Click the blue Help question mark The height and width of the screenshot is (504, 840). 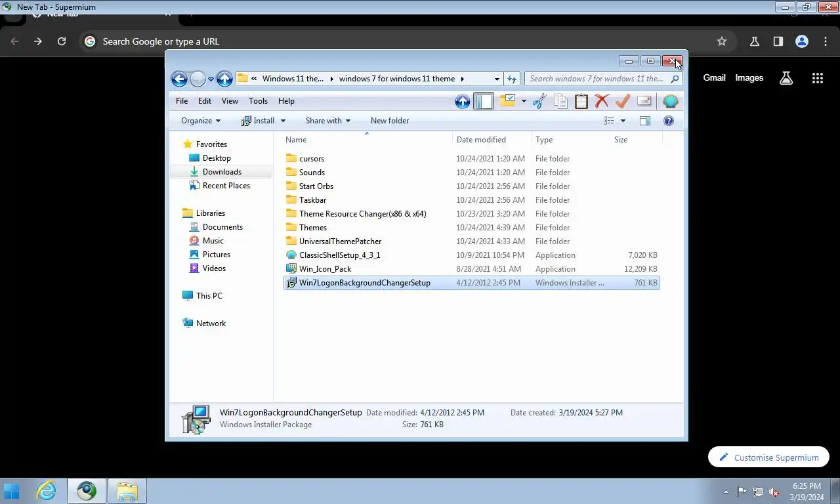tap(669, 121)
